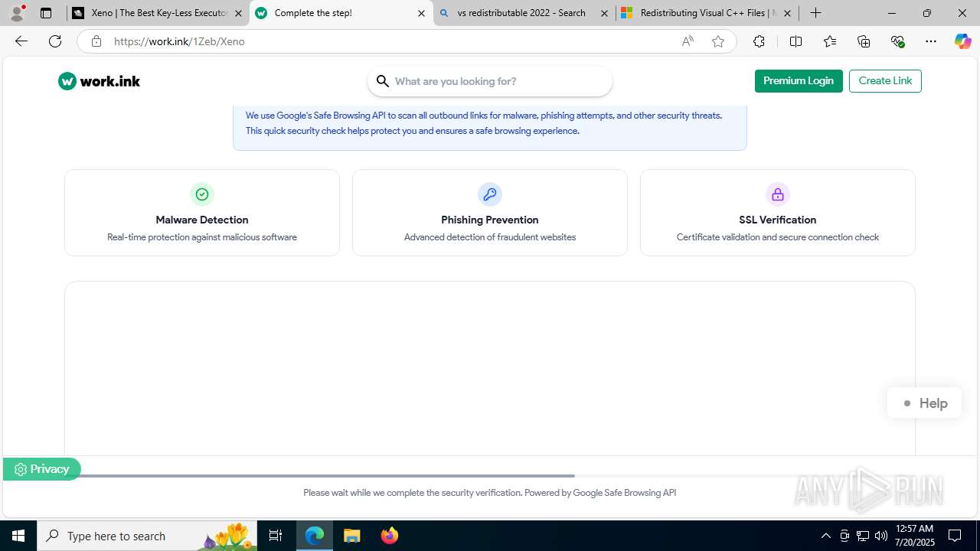Viewport: 980px width, 551px height.
Task: Open the Help chat widget
Action: coord(924,403)
